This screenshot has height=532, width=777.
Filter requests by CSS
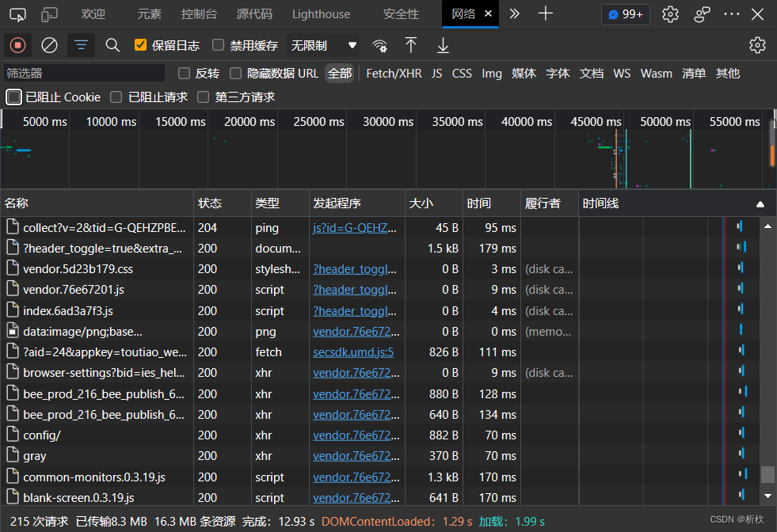click(462, 74)
